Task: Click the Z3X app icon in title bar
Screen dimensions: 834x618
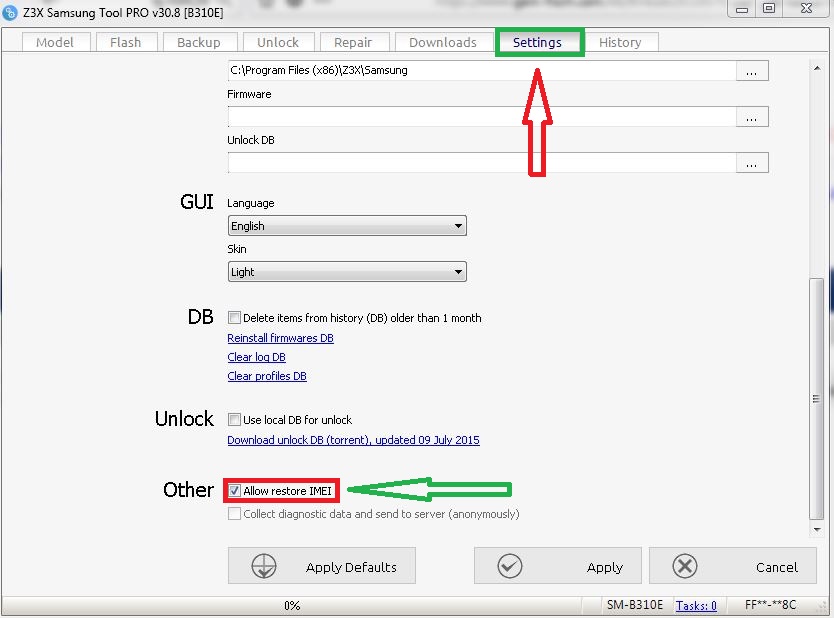Action: (10, 12)
